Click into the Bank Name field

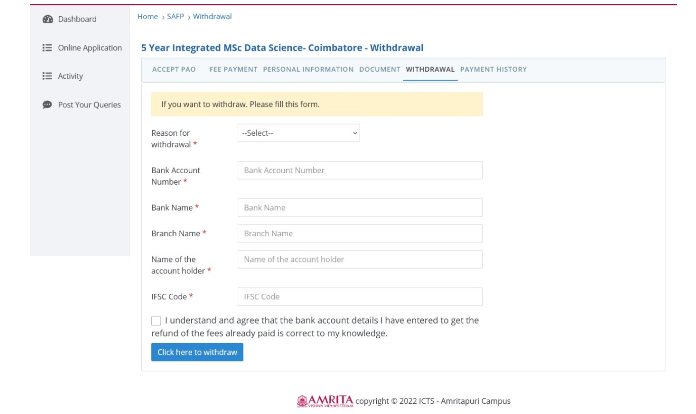tap(360, 208)
